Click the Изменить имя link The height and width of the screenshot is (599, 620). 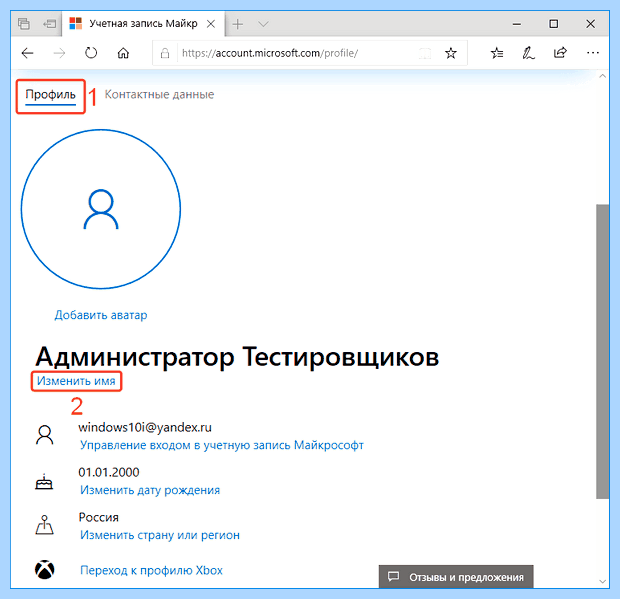pyautogui.click(x=76, y=381)
